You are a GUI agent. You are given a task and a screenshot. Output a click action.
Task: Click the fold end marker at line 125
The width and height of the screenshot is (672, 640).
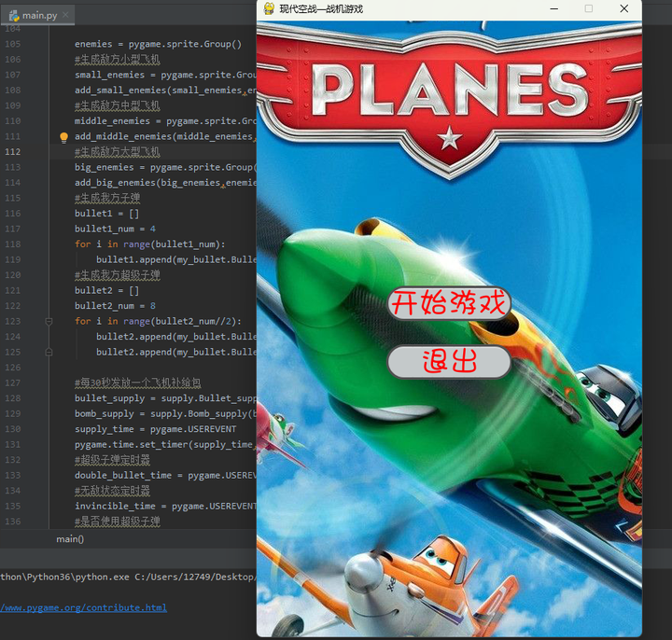point(49,352)
